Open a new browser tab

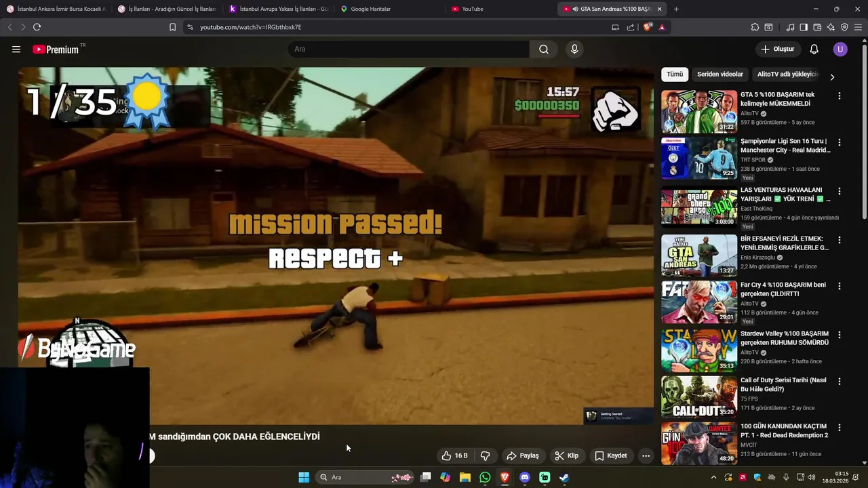pos(676,9)
